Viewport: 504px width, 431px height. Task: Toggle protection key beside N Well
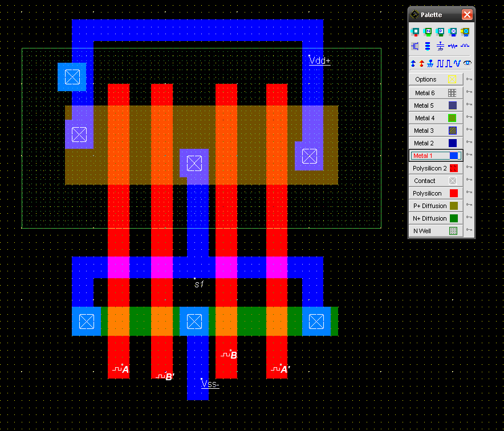[x=469, y=230]
